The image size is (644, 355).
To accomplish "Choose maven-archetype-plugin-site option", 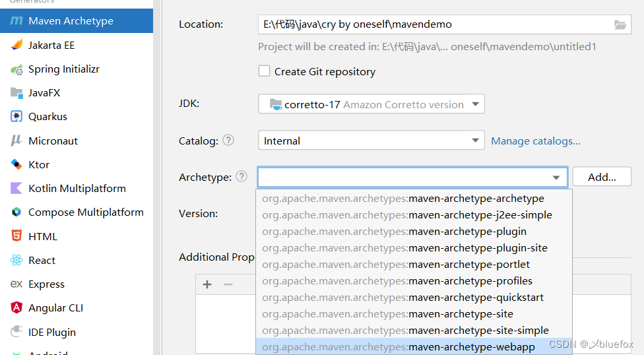I will (x=414, y=247).
